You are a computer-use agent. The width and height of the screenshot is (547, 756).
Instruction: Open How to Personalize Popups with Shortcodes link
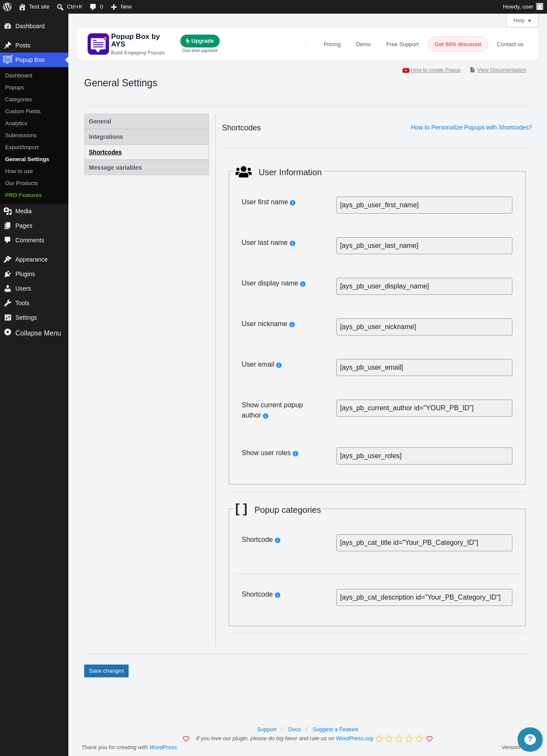click(x=471, y=127)
